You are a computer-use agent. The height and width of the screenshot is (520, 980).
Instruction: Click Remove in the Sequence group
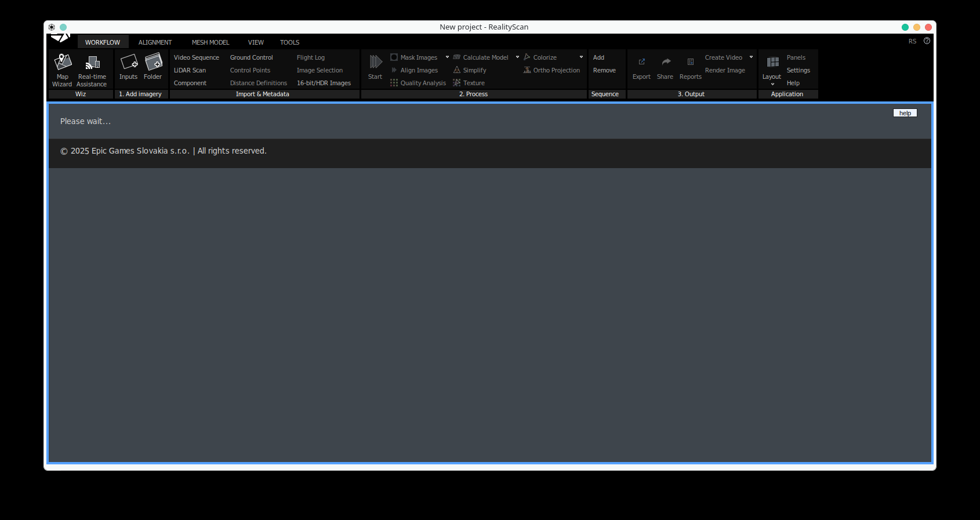pos(605,70)
